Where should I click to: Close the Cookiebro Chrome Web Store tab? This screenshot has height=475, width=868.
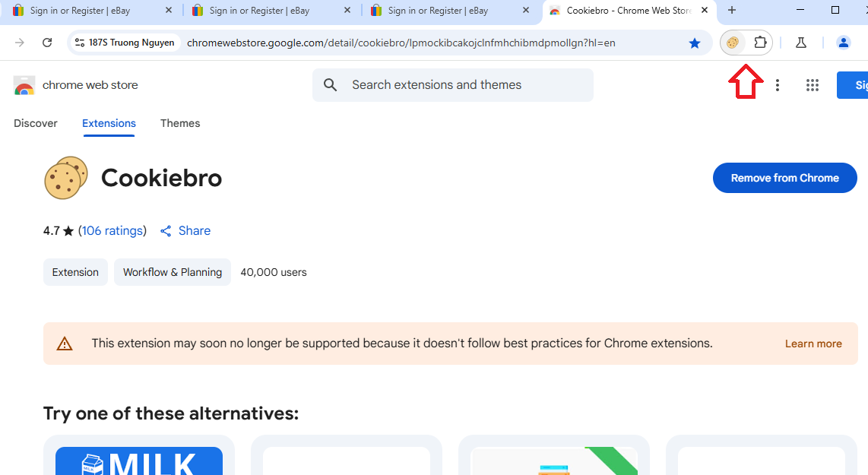tap(704, 10)
